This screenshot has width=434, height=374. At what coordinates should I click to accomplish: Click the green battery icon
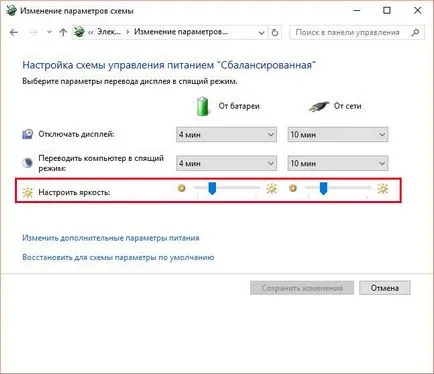202,106
